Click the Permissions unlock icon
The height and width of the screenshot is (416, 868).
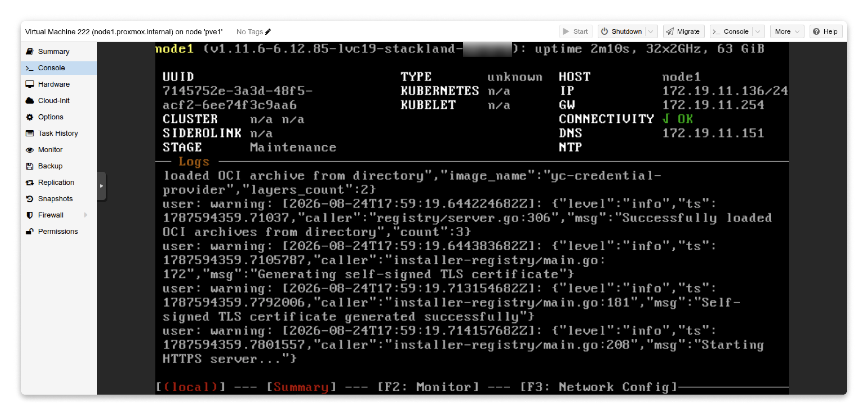click(30, 232)
